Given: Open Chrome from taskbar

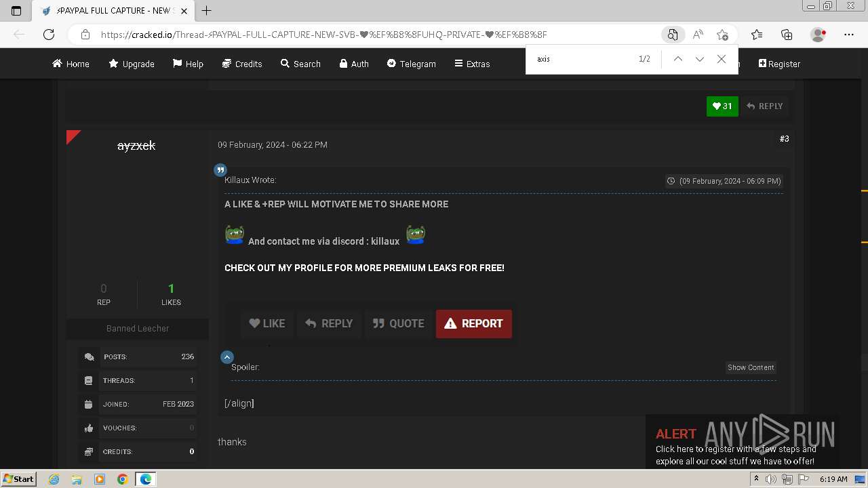Looking at the screenshot, I should (123, 479).
